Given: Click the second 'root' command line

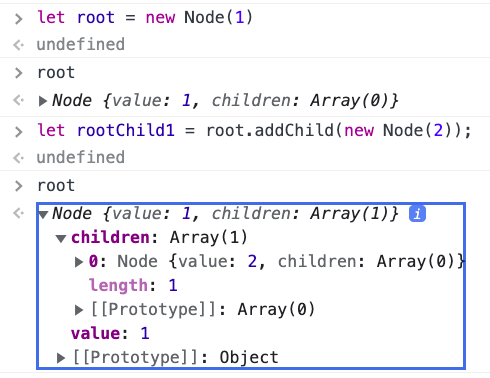Looking at the screenshot, I should (56, 186).
